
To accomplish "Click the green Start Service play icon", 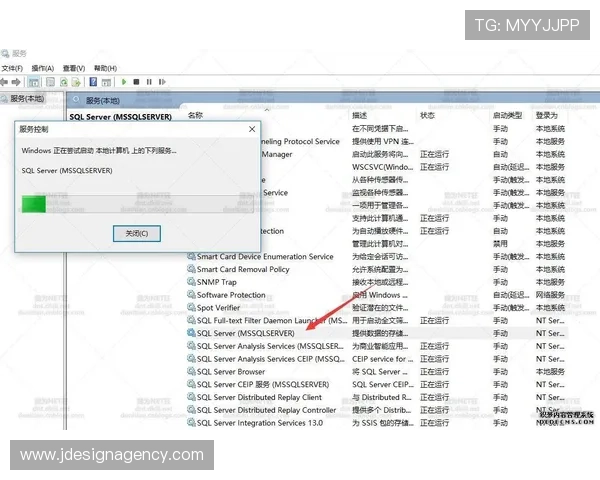I will pos(124,82).
